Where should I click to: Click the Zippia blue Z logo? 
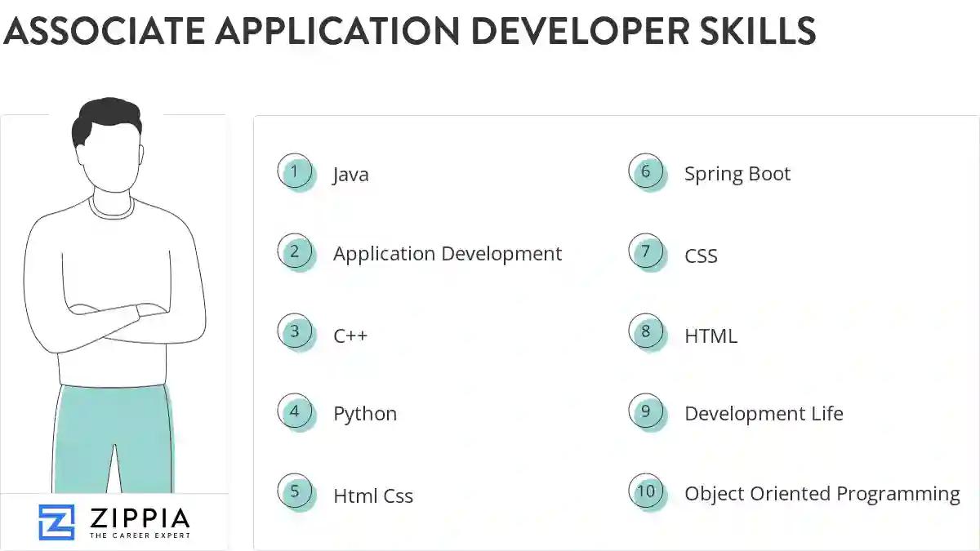(x=56, y=522)
